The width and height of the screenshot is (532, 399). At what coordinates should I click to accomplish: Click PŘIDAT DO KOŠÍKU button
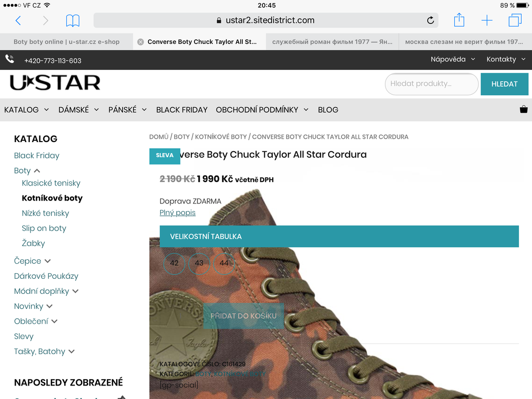[x=243, y=316]
